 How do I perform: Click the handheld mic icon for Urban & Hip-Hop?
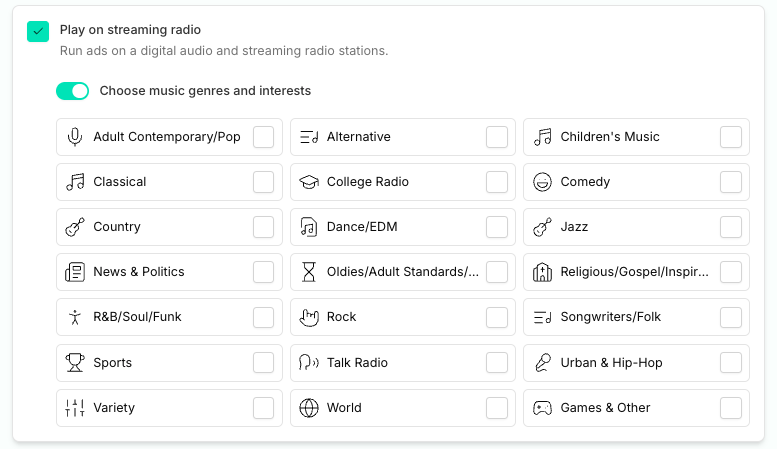coord(543,363)
